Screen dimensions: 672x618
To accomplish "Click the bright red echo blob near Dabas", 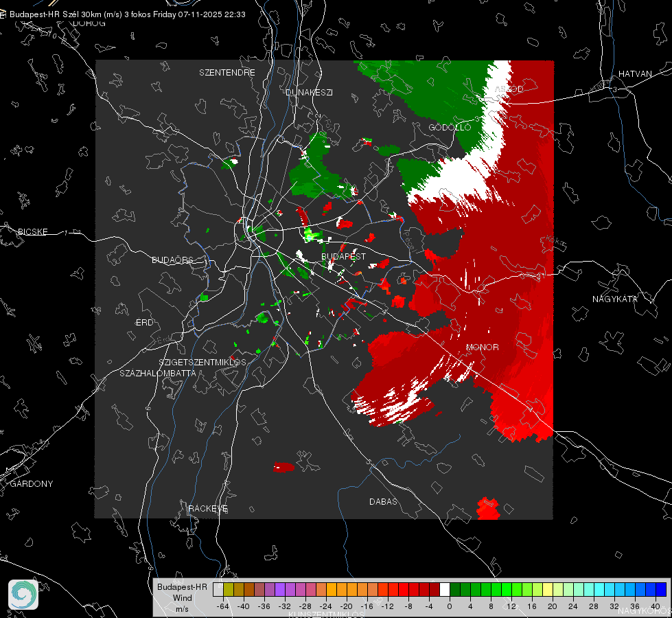I will [489, 509].
